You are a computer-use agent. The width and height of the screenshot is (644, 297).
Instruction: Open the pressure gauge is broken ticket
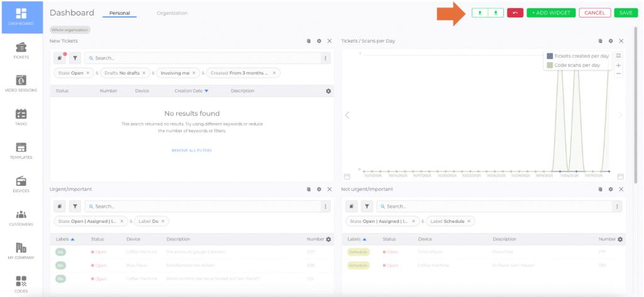click(x=192, y=252)
